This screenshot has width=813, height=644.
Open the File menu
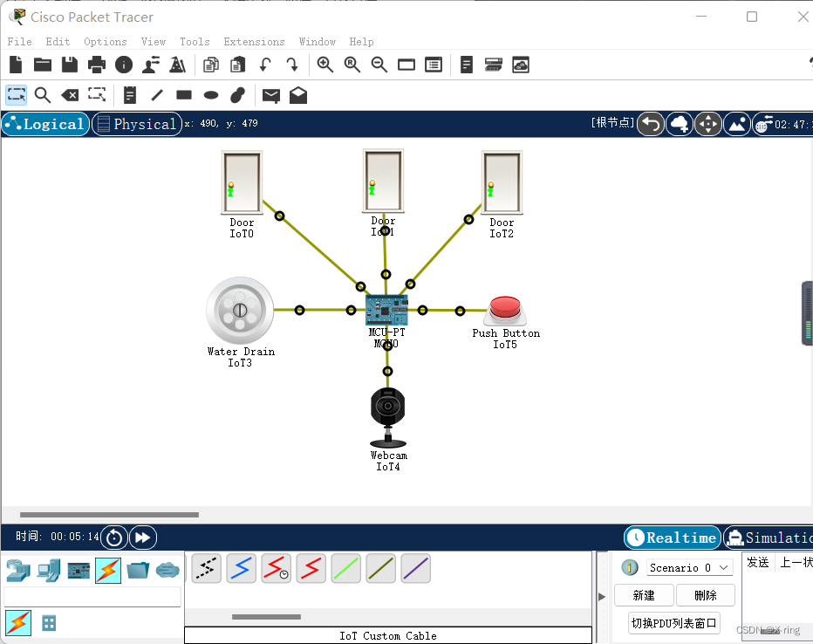click(x=20, y=42)
